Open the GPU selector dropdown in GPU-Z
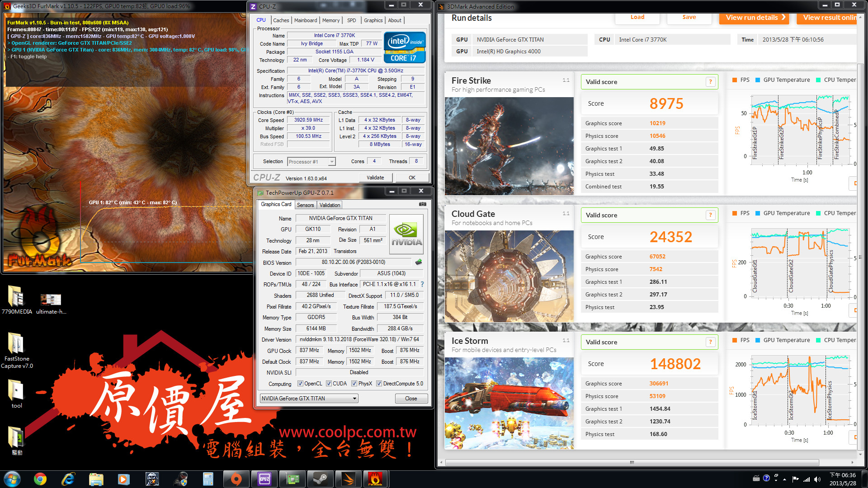 coord(309,398)
